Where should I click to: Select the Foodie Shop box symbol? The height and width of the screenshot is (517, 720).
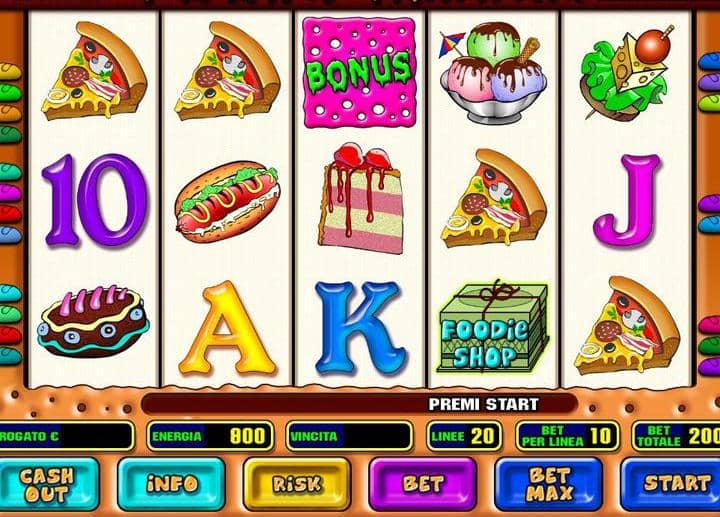(x=493, y=326)
